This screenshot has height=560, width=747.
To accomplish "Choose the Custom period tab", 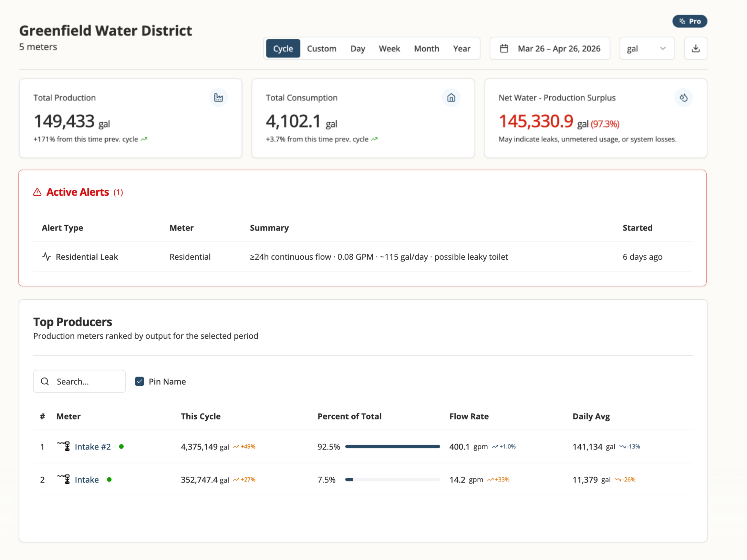I will tap(321, 49).
